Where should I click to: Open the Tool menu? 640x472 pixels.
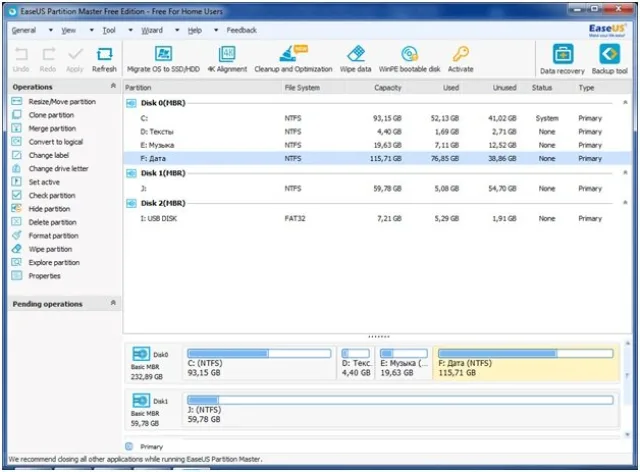click(109, 30)
